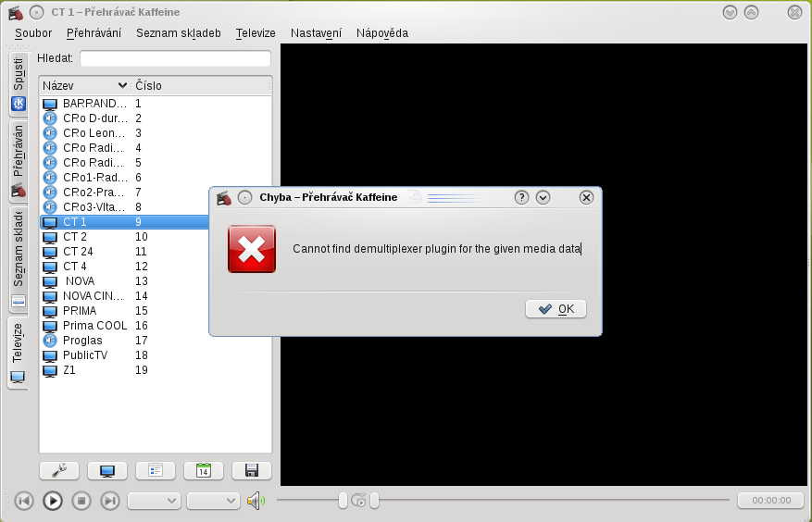
Task: Select the CT 4 channel
Action: click(124, 267)
